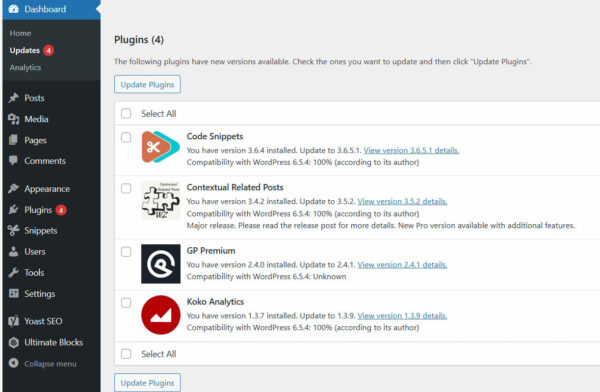600x392 pixels.
Task: Click the GP Premium plugin name
Action: (211, 251)
